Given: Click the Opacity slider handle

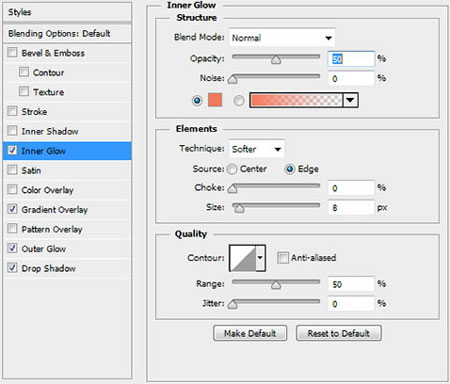Looking at the screenshot, I should (276, 60).
